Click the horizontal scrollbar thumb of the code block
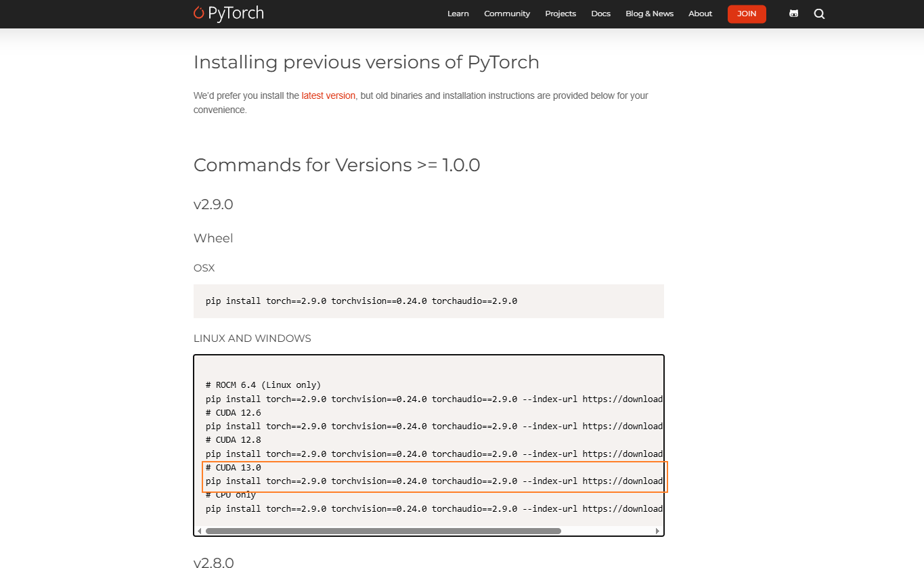The image size is (924, 568). 383,531
